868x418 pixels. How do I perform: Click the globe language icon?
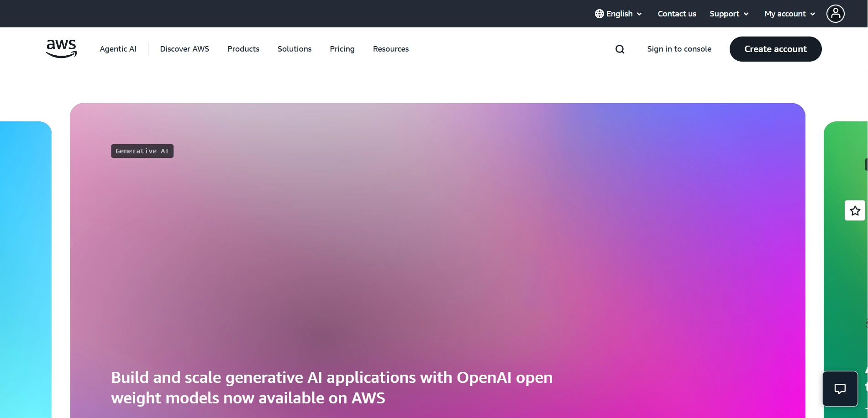(x=599, y=14)
